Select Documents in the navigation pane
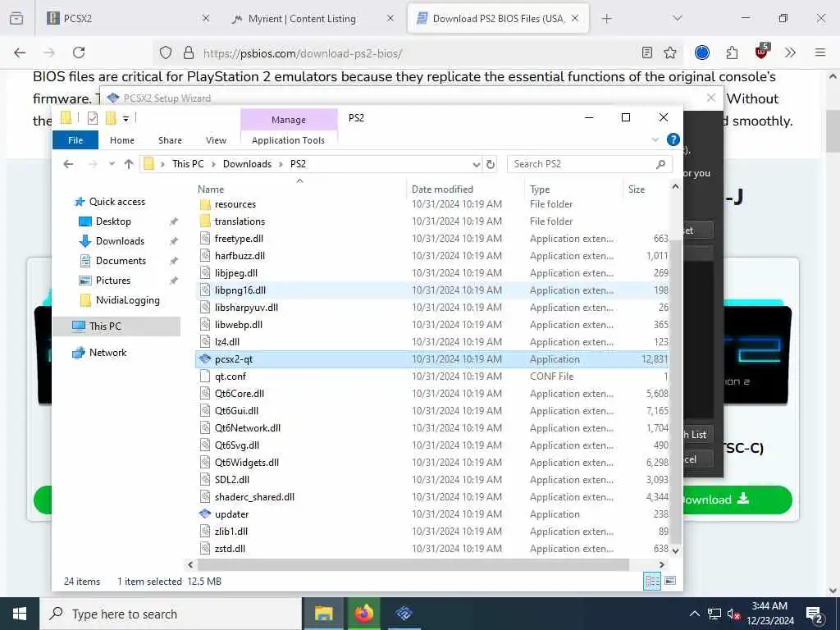Image resolution: width=840 pixels, height=630 pixels. tap(121, 261)
